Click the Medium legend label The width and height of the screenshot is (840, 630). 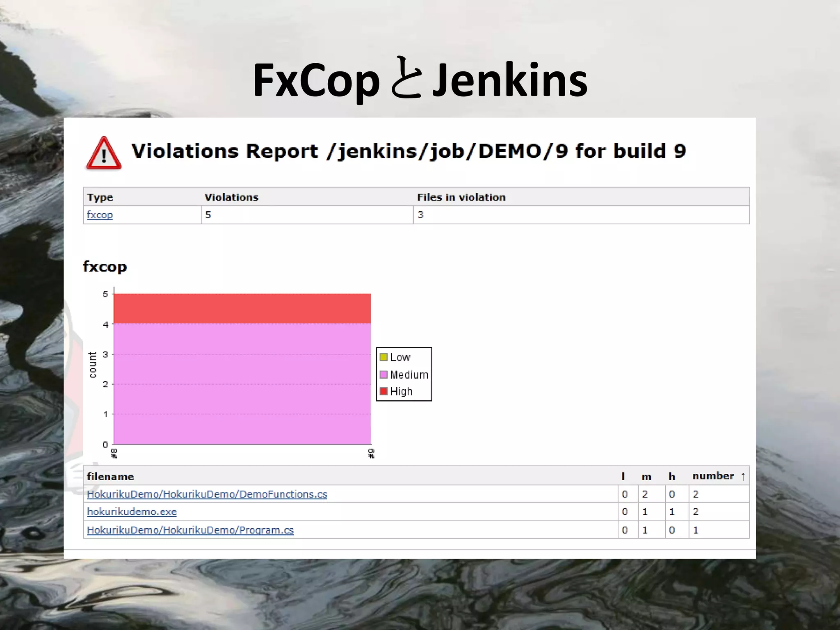(x=409, y=374)
